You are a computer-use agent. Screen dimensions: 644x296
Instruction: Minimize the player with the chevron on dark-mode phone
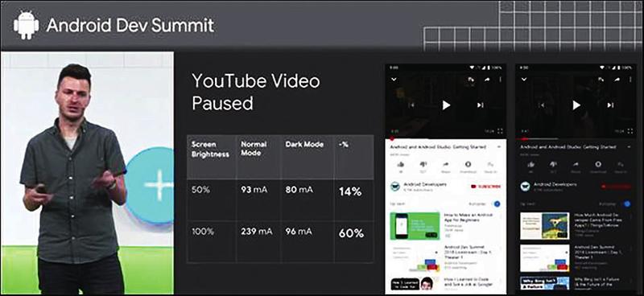point(524,80)
